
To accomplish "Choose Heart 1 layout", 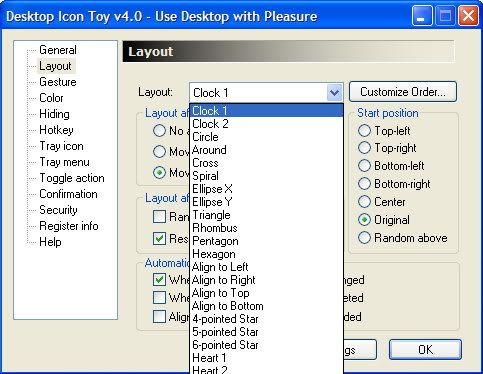I will point(267,358).
